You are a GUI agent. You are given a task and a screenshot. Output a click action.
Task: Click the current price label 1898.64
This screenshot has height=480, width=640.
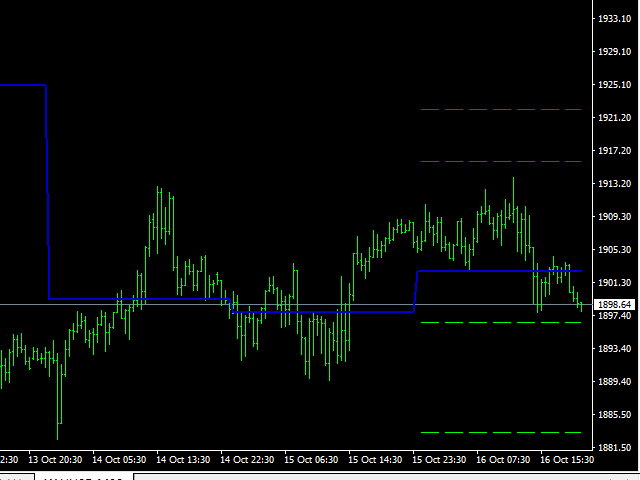pyautogui.click(x=613, y=304)
